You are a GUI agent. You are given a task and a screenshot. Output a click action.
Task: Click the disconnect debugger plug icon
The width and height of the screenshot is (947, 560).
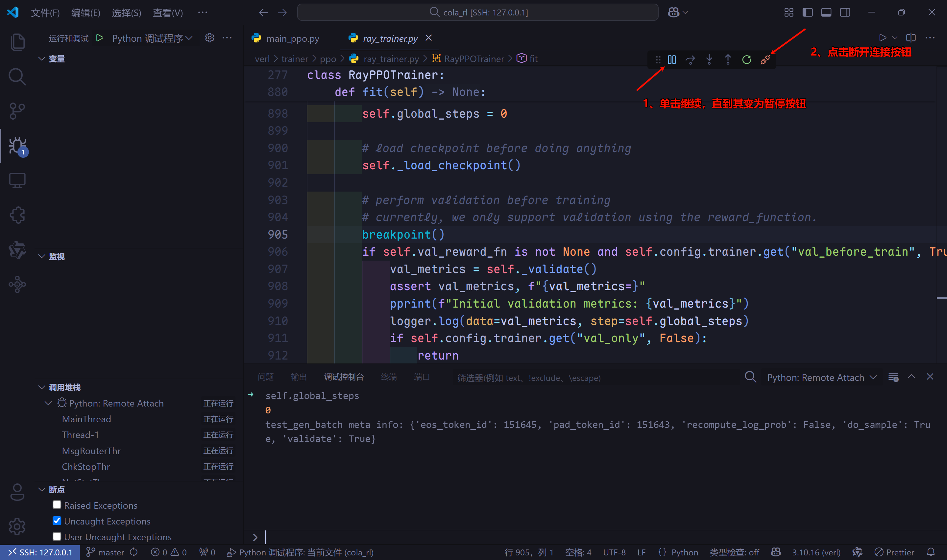pos(765,59)
